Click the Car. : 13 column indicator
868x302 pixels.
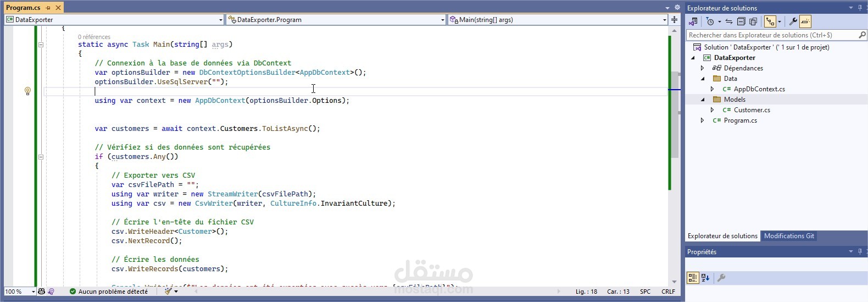618,292
